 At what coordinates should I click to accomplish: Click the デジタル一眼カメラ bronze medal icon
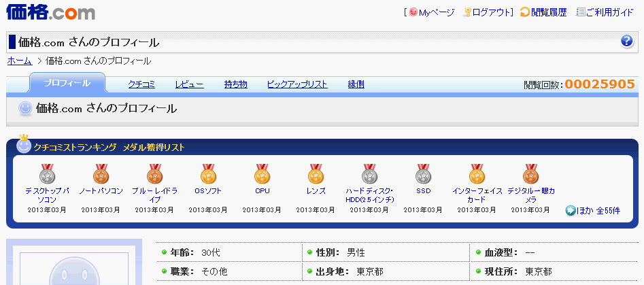tap(530, 173)
